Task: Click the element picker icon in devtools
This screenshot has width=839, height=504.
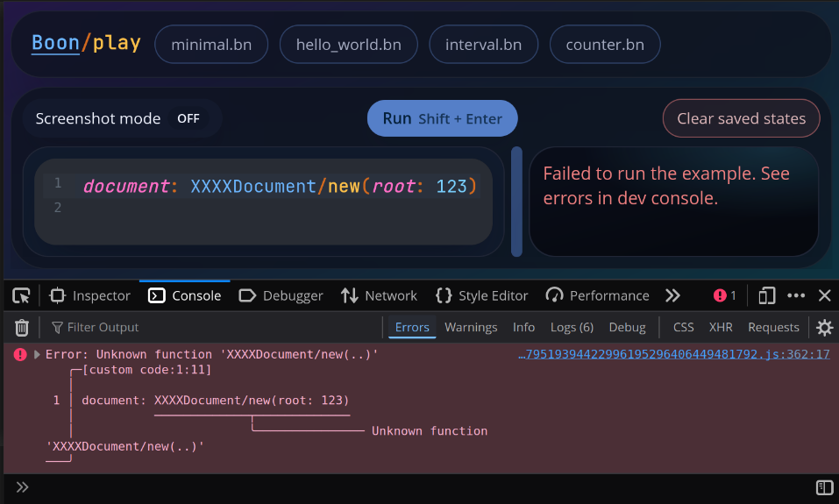Action: pos(22,295)
